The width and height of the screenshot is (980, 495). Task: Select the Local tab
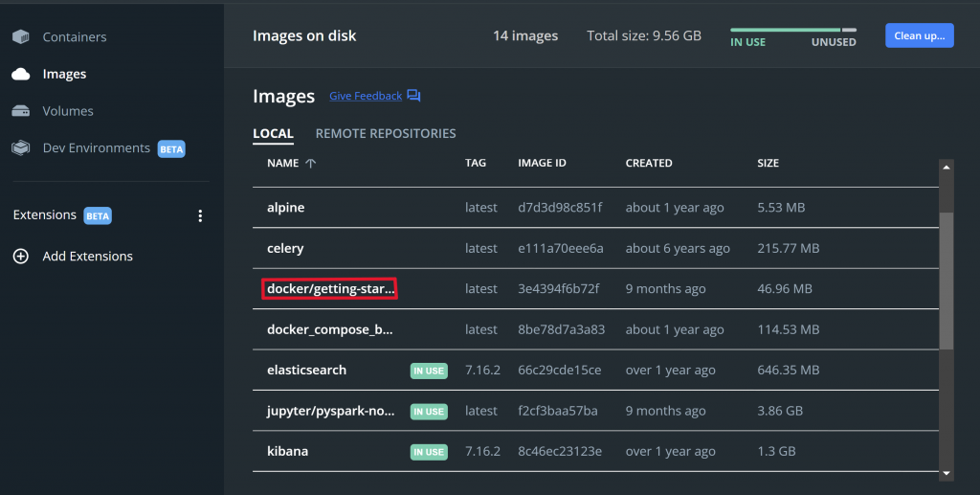(273, 134)
